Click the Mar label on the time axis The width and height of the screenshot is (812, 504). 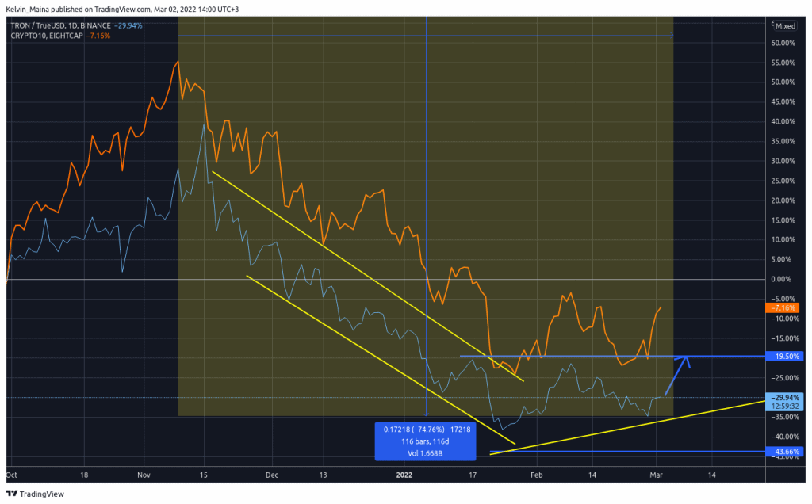click(656, 475)
